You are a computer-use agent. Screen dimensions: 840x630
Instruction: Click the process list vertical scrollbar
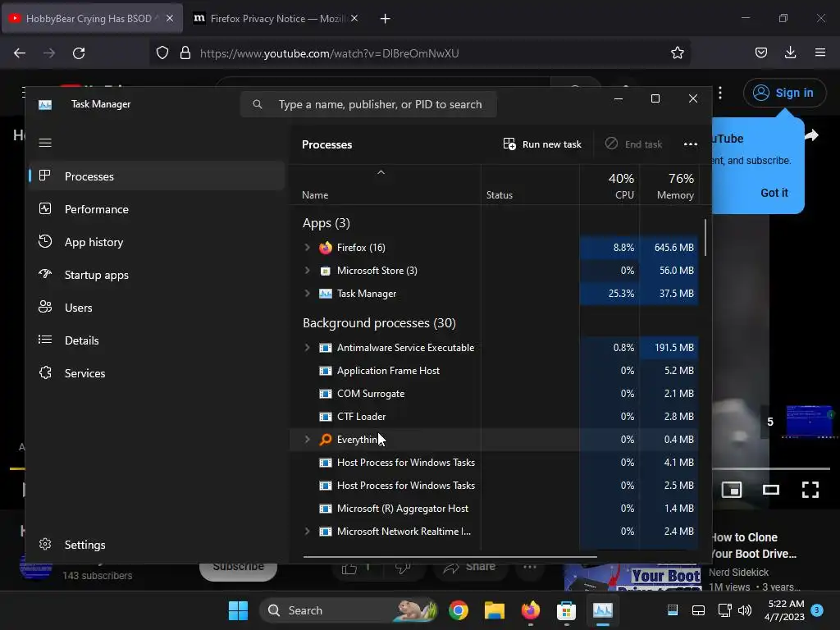click(705, 237)
